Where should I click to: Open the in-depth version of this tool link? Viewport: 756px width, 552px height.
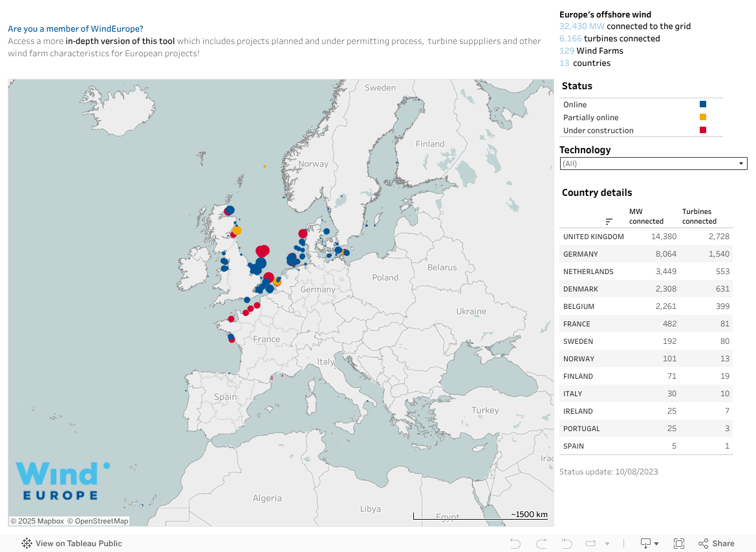(120, 41)
